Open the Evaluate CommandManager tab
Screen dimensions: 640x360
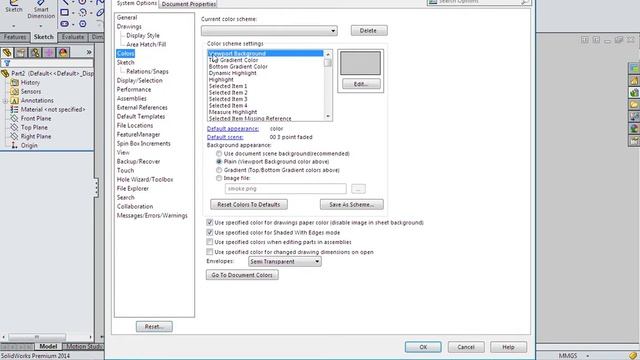(x=73, y=37)
